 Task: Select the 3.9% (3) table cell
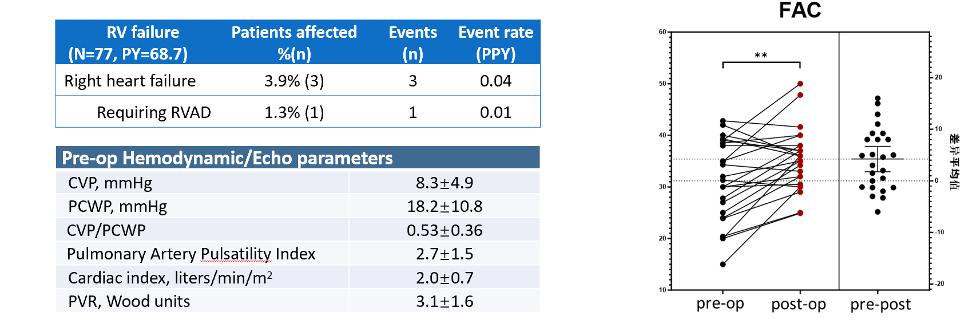point(294,81)
